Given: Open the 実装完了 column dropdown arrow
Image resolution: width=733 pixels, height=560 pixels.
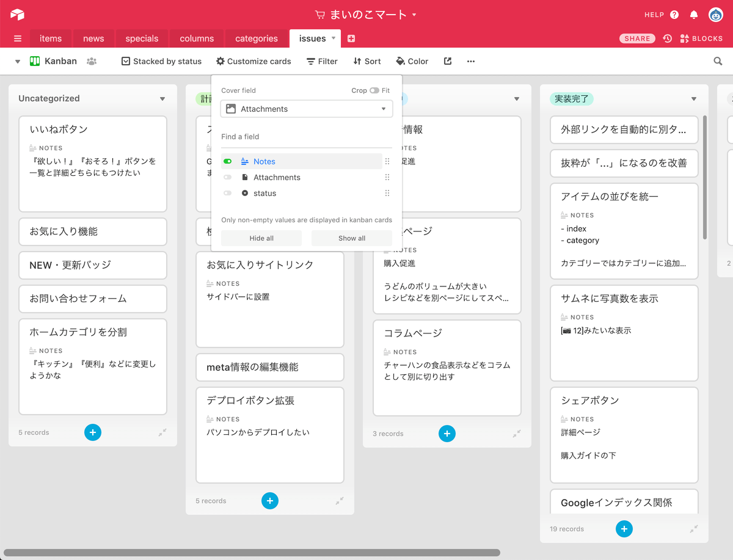Looking at the screenshot, I should pyautogui.click(x=694, y=98).
